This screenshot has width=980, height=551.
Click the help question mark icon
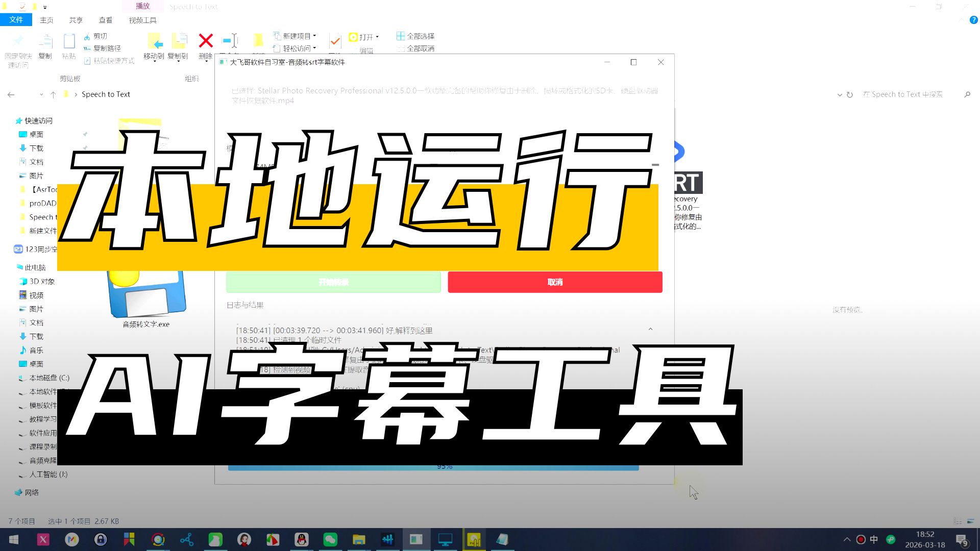[x=973, y=20]
